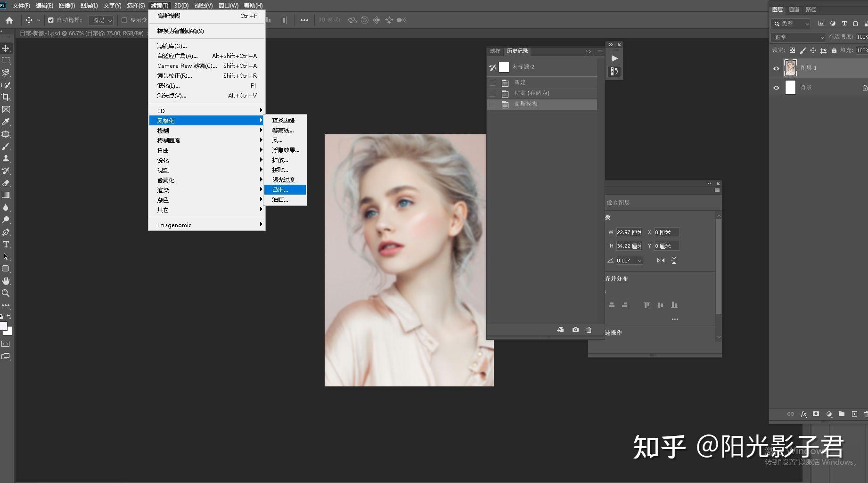Add a layer style with fx icon
This screenshot has width=868, height=483.
pos(803,414)
